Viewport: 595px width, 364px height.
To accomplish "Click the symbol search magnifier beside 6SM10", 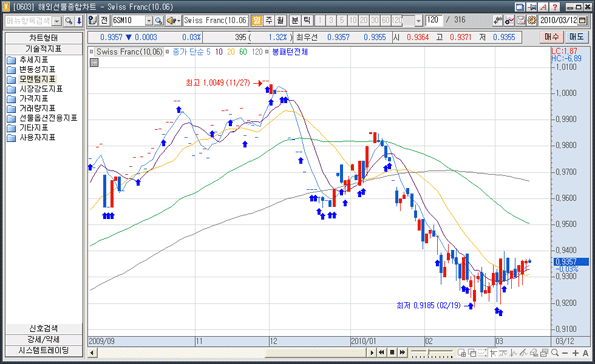I will [x=159, y=20].
